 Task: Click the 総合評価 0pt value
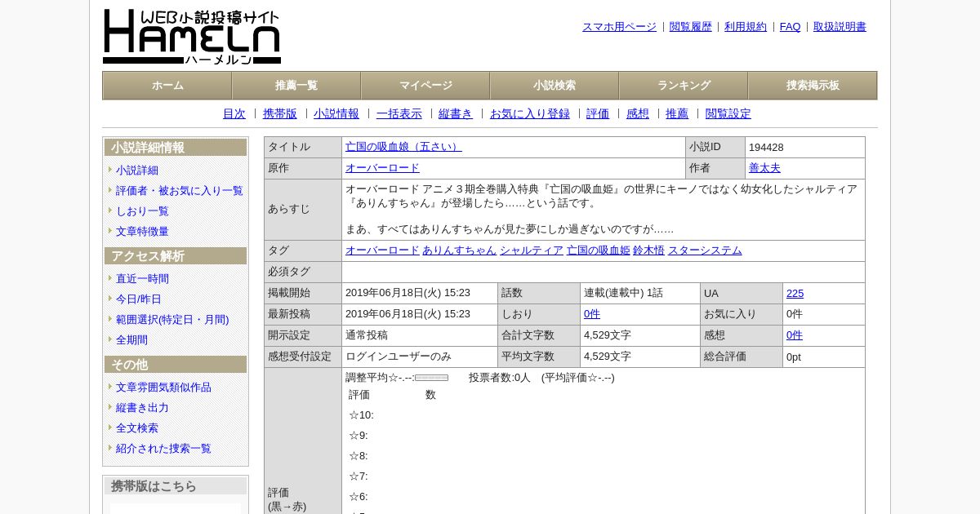coord(794,357)
